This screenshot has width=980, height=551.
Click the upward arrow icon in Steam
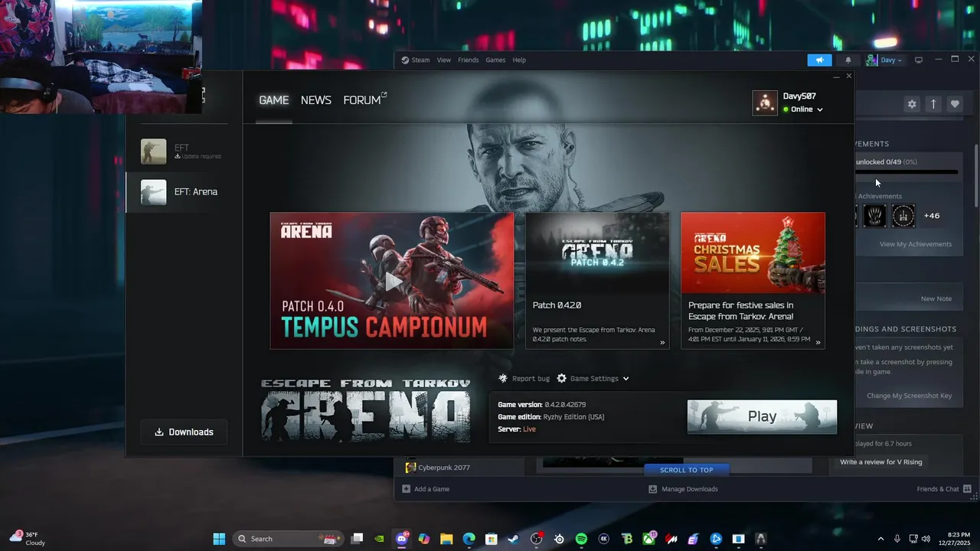click(x=933, y=104)
